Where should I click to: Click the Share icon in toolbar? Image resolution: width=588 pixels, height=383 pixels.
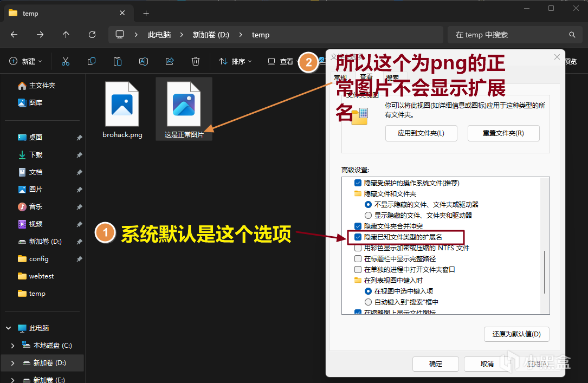(170, 62)
